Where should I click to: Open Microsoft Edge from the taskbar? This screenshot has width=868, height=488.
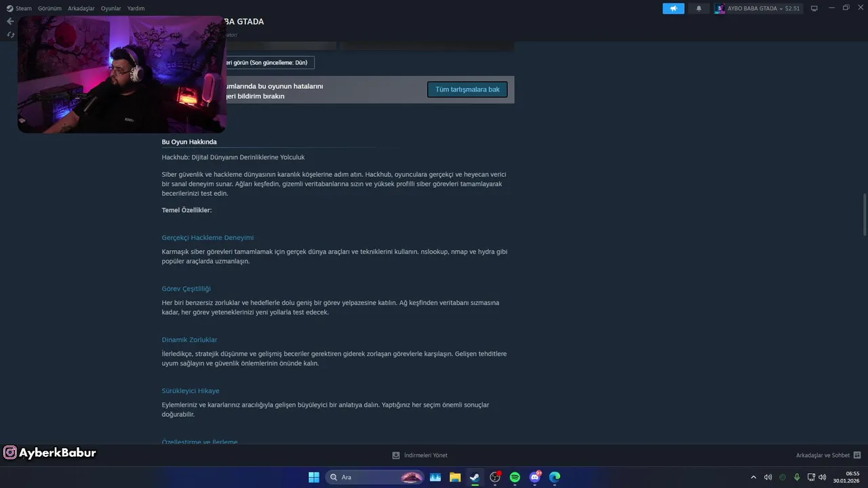click(555, 477)
